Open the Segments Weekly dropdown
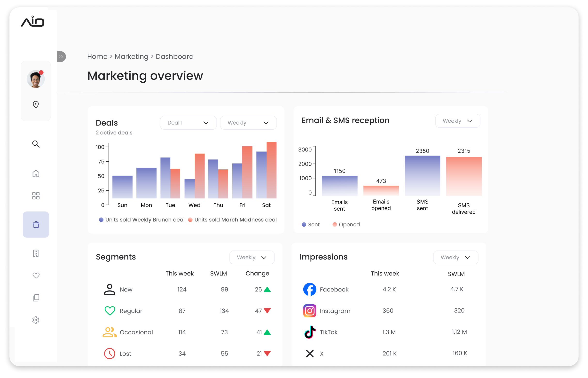Viewport: 588px width, 378px height. pyautogui.click(x=252, y=258)
